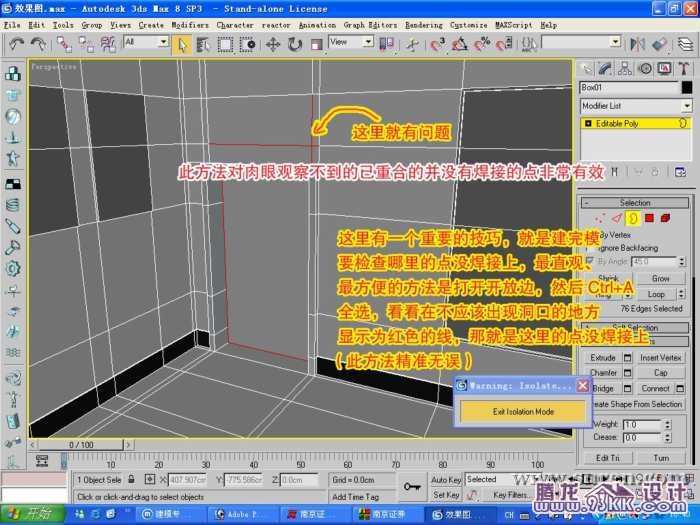This screenshot has height=525, width=700.
Task: Select the Edge sub-object level
Action: (617, 218)
